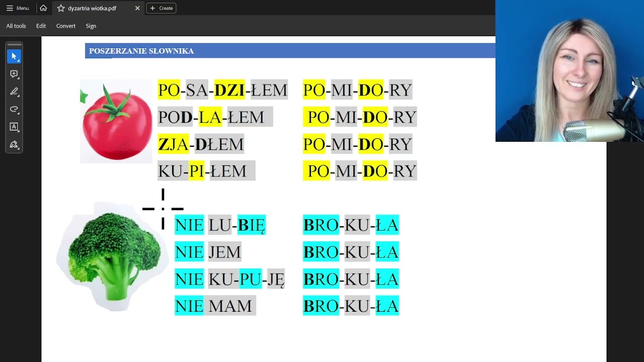Image resolution: width=644 pixels, height=362 pixels.
Task: Click the word ZJA-DŁEM
Action: (x=201, y=144)
